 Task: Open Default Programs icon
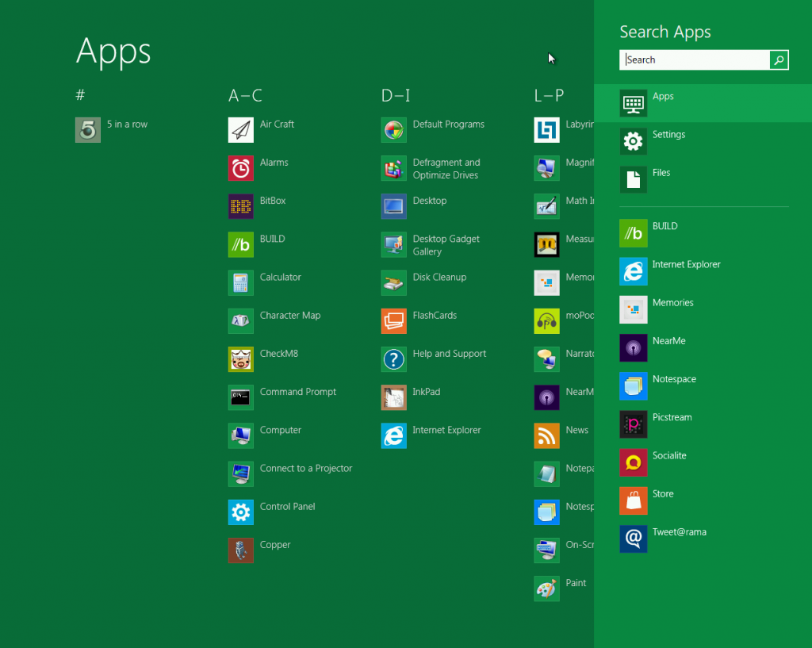393,129
